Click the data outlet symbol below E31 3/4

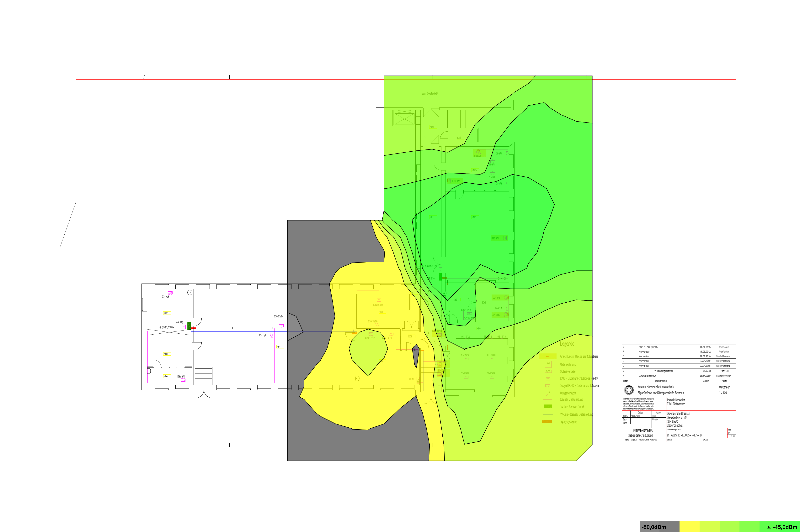183,380
